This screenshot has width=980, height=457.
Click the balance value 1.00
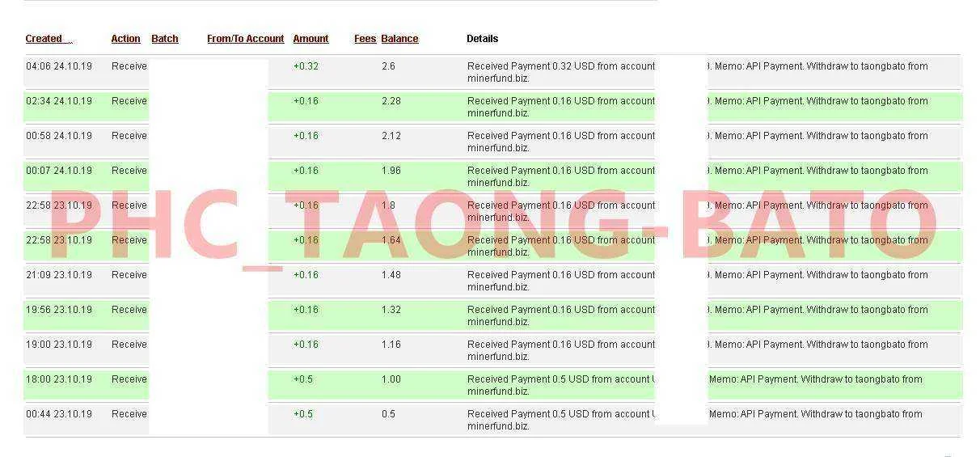391,379
